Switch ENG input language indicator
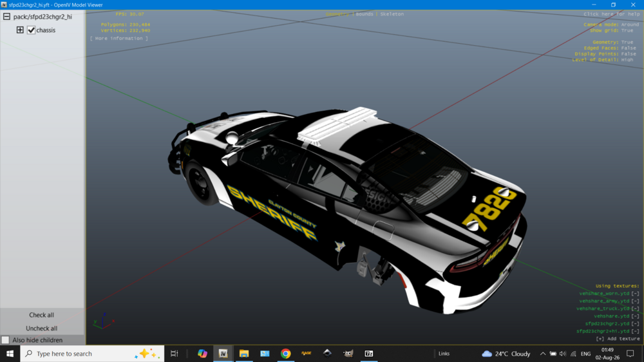644x362 pixels. (585, 354)
